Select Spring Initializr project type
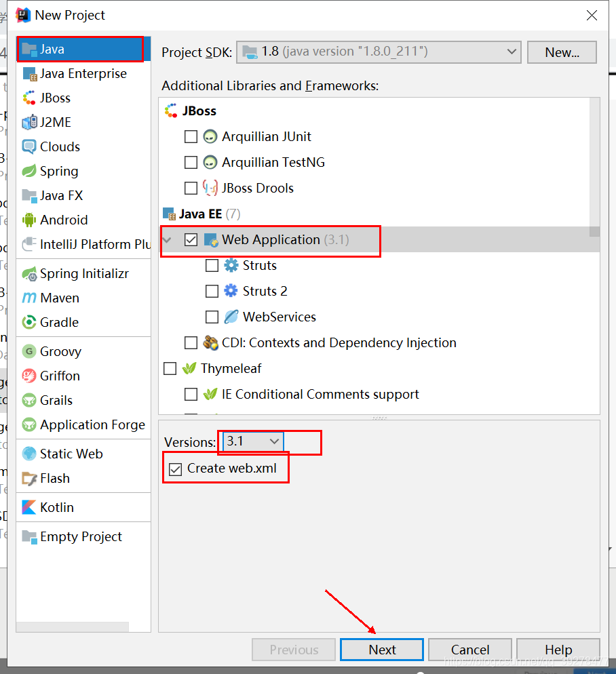This screenshot has height=674, width=616. coord(83,274)
